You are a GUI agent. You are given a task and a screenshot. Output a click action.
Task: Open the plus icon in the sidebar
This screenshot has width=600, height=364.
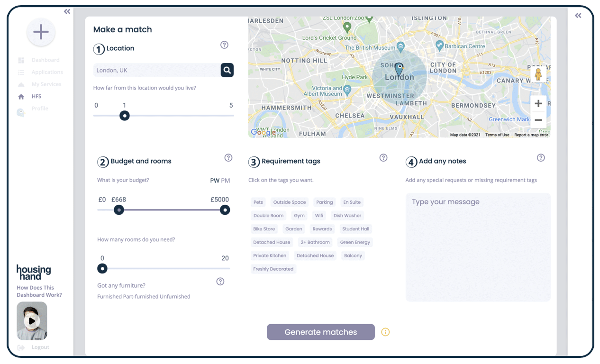41,32
